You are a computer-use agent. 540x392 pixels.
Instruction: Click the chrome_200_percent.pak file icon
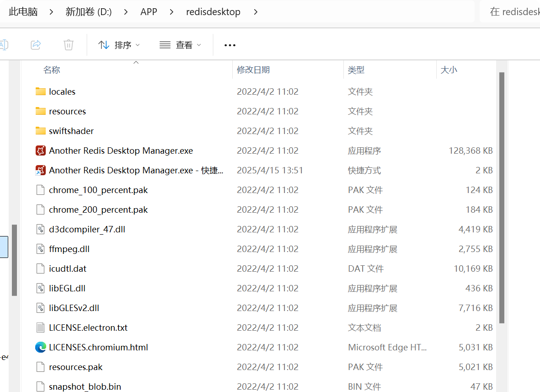[x=40, y=209]
